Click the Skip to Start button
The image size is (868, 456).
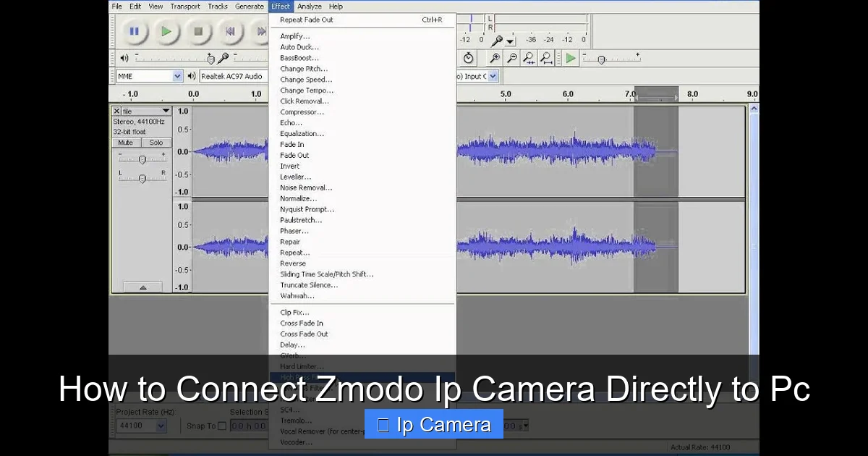(x=230, y=31)
